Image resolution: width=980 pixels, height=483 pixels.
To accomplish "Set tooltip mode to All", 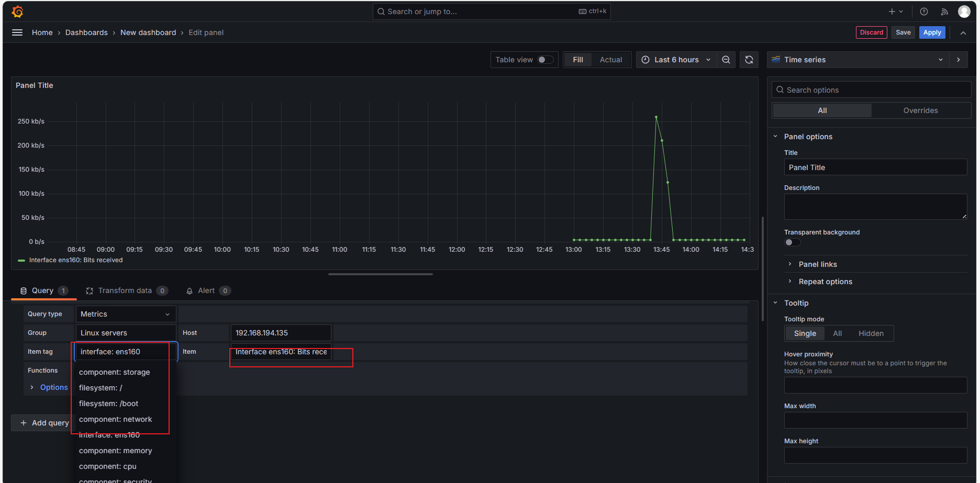I will tap(838, 333).
